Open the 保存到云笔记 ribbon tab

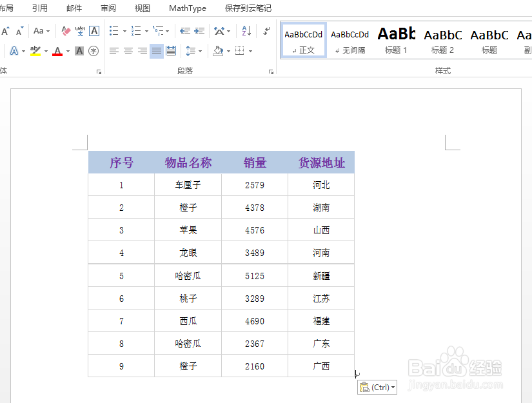click(x=248, y=8)
